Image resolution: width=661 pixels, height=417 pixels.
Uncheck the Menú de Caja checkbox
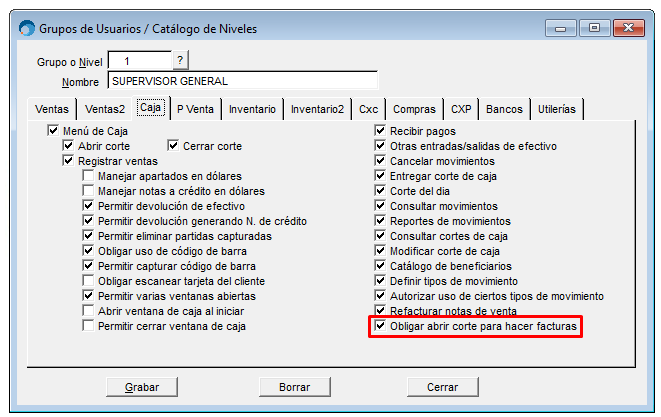pos(54,131)
